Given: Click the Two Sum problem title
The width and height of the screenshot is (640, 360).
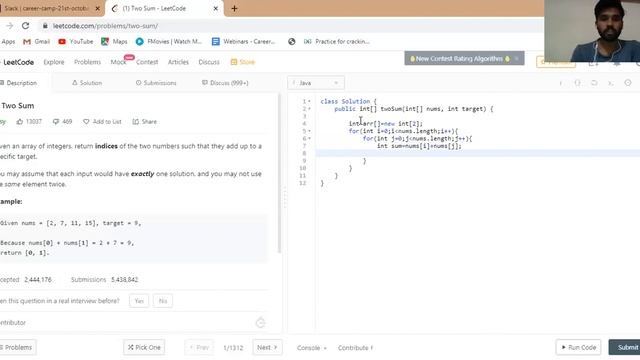Looking at the screenshot, I should (18, 106).
